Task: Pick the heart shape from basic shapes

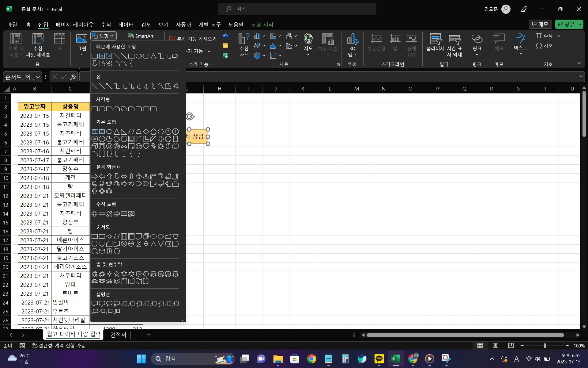Action: (x=146, y=146)
